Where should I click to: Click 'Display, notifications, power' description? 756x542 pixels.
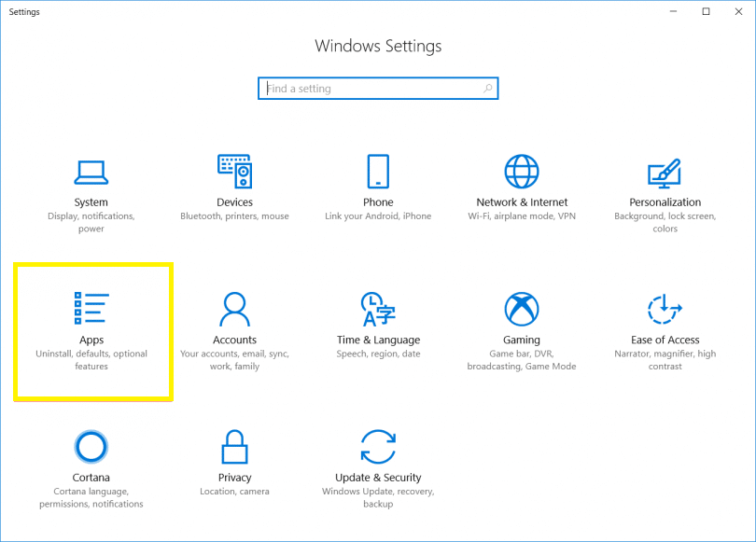click(x=91, y=222)
